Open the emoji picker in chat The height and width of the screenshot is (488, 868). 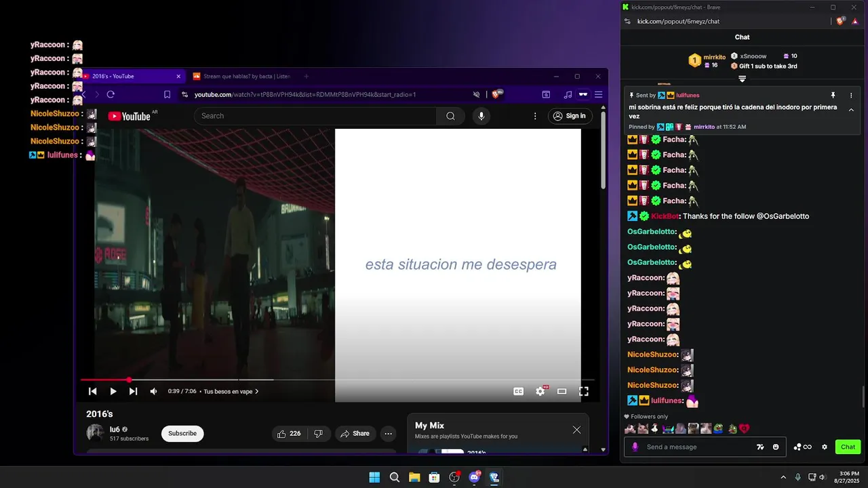pyautogui.click(x=776, y=447)
